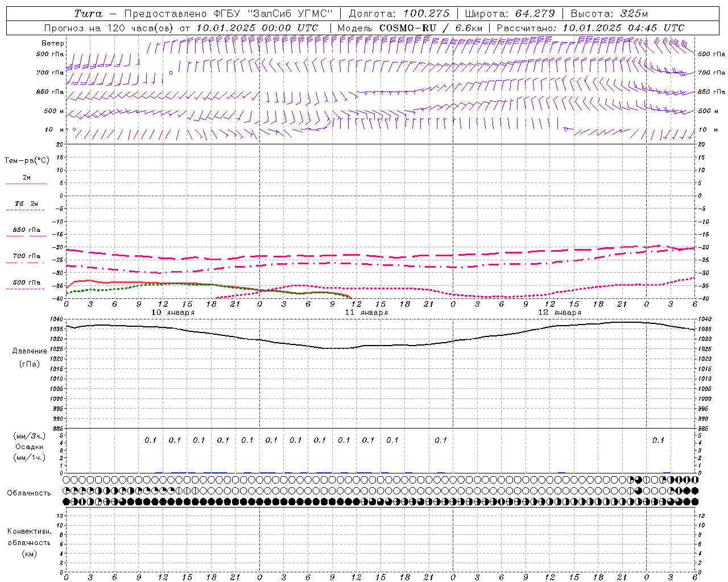Click "Прогноз на 120 часа(ов)" forecast text

[110, 28]
